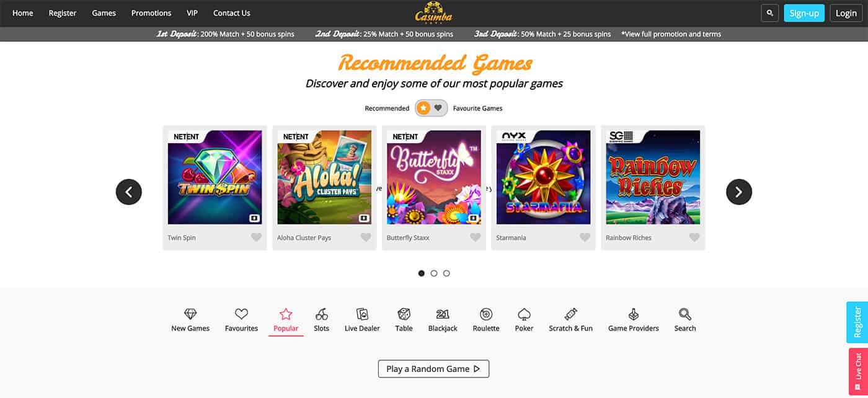
Task: Mark Rainbow Riches as favourite
Action: (x=694, y=237)
